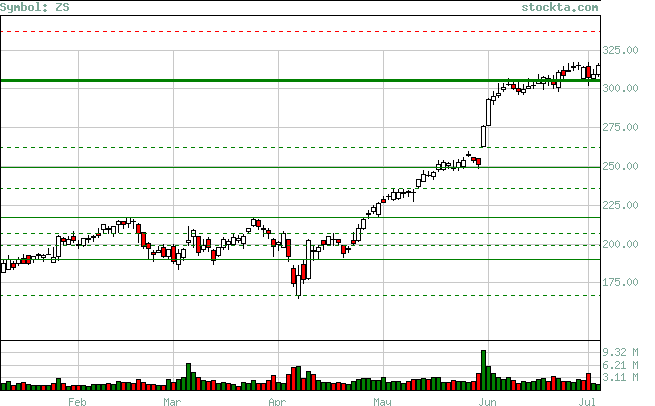This screenshot has width=655, height=406.
Task: Click the tallest green volume bar near June
Action: tap(483, 370)
